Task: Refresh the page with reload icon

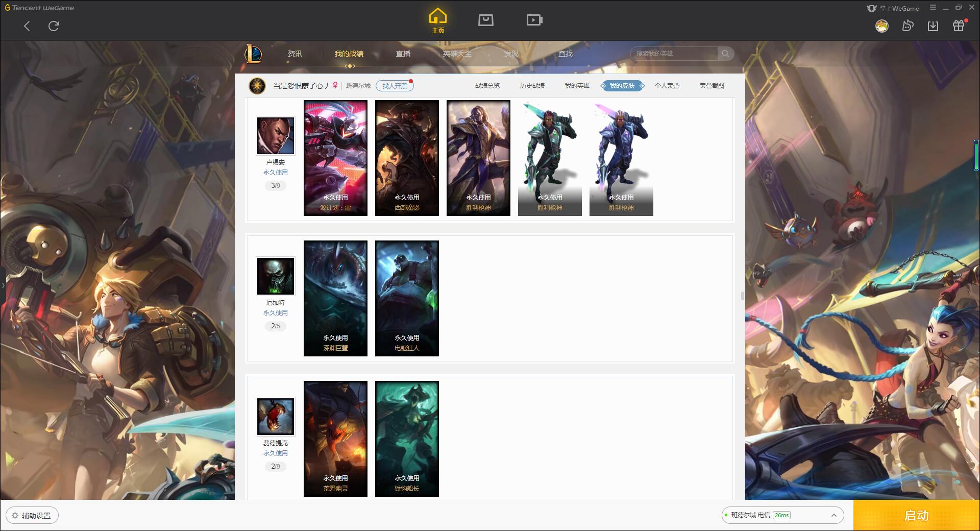Action: (54, 26)
